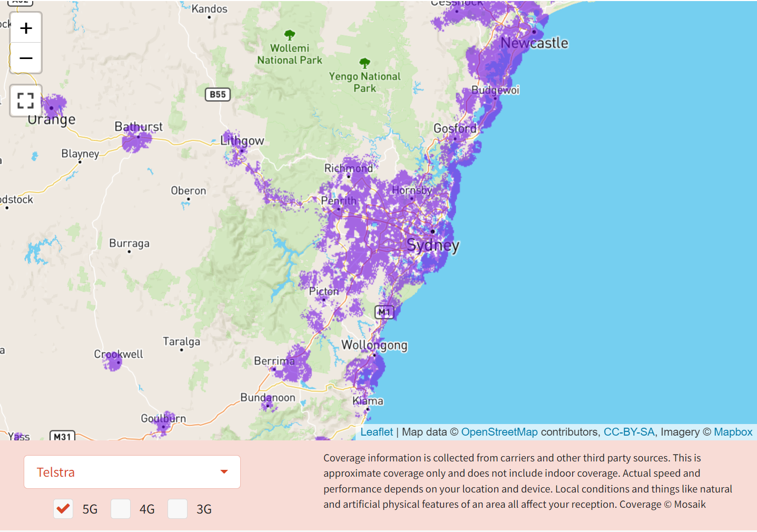757x532 pixels.
Task: Open the Telstra carrier dropdown
Action: click(x=132, y=472)
